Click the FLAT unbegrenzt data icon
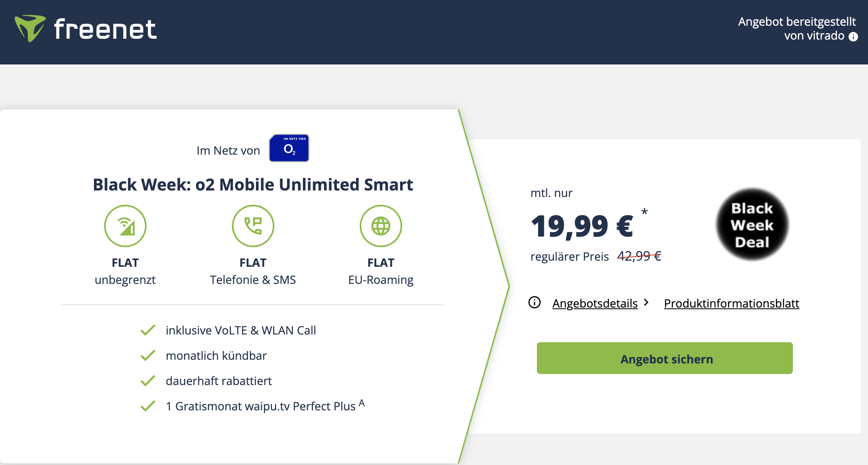 (125, 226)
